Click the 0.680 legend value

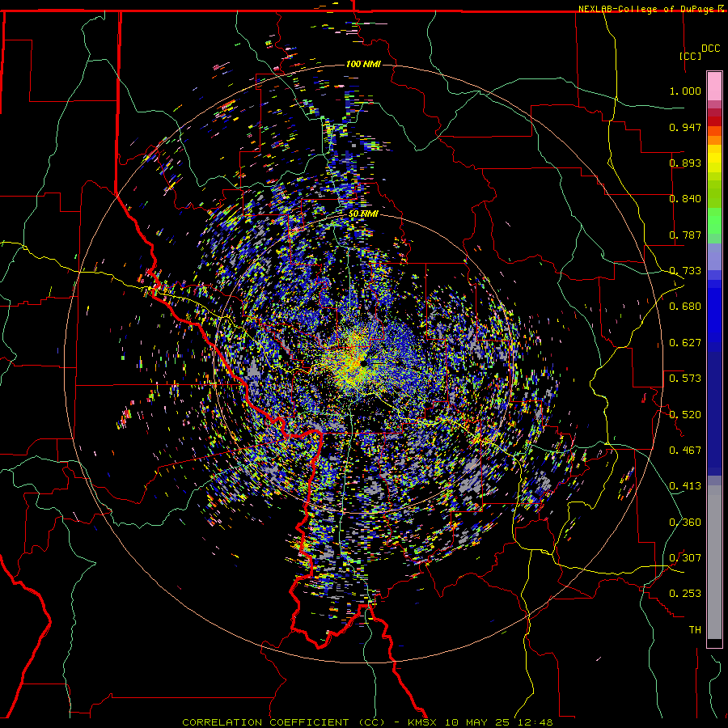[x=685, y=307]
